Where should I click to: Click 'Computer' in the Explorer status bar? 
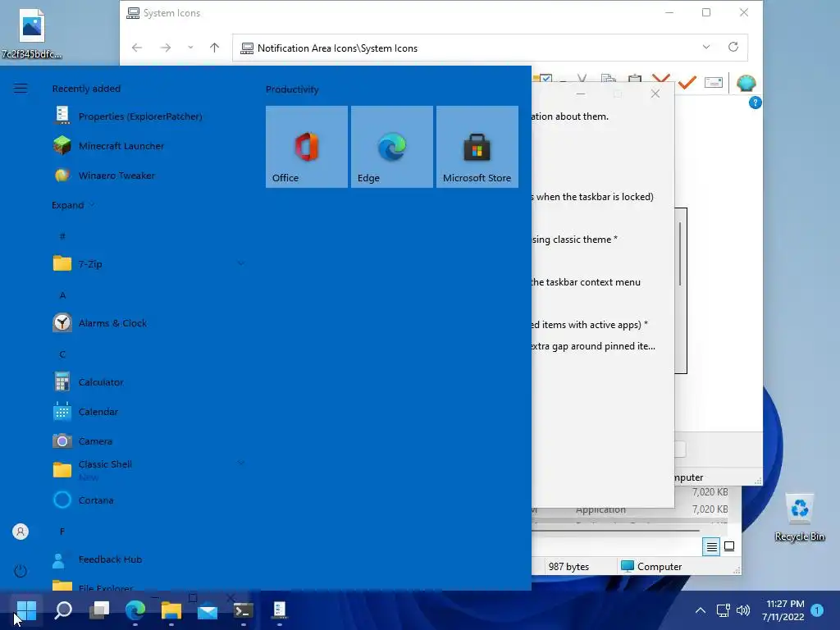651,566
